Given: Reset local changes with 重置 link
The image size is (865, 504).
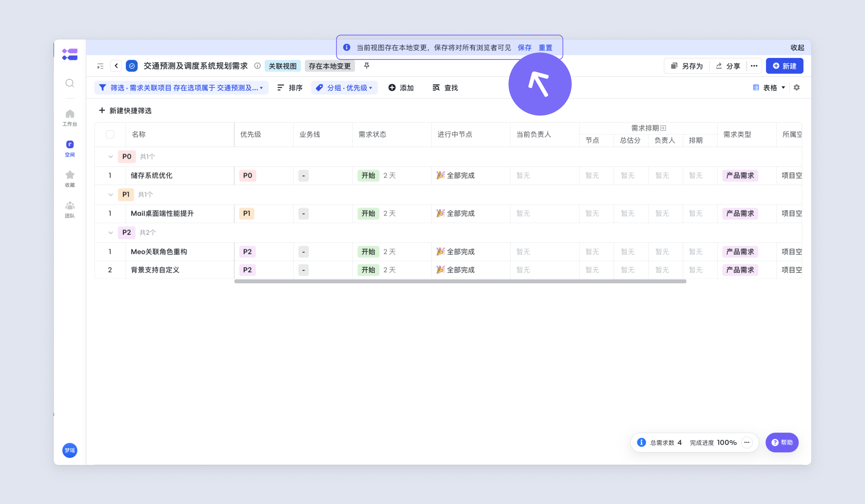Looking at the screenshot, I should [x=546, y=48].
